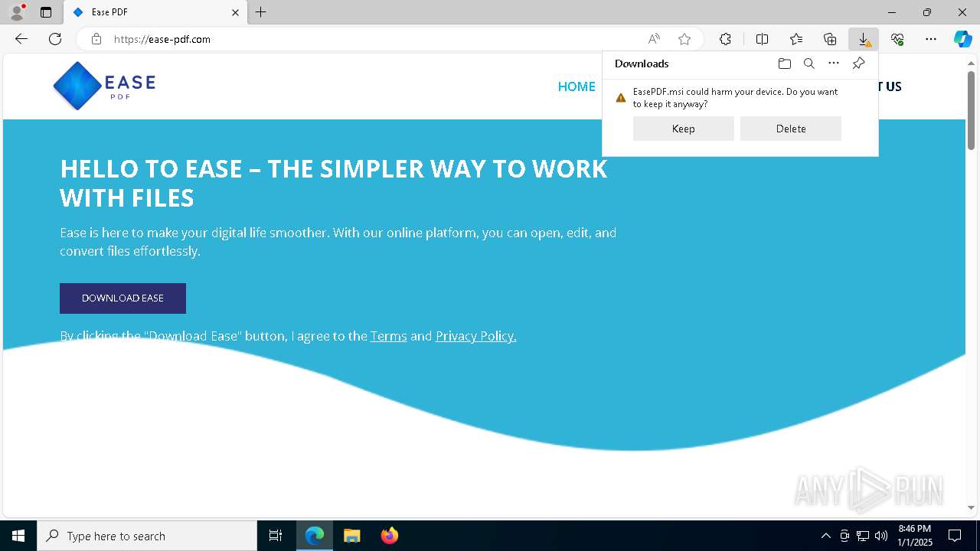Image resolution: width=980 pixels, height=551 pixels.
Task: Go to the HOME menu item
Action: coord(577,86)
